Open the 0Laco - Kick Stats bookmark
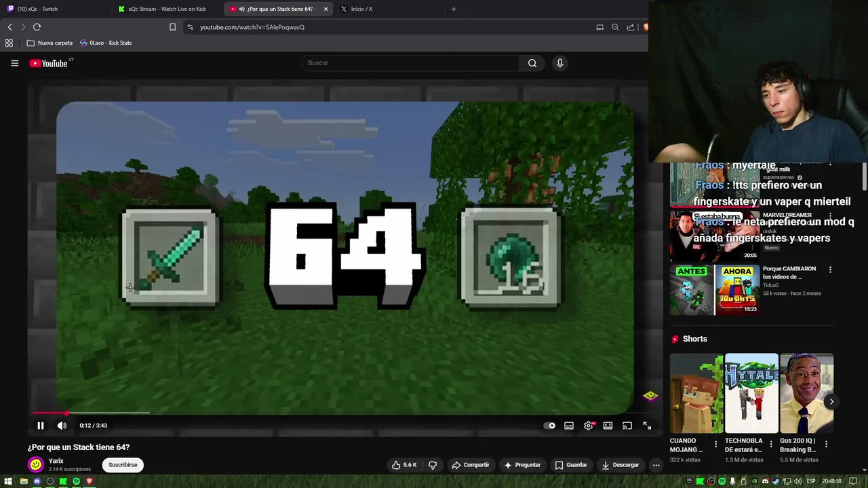The width and height of the screenshot is (868, 488). pos(106,43)
